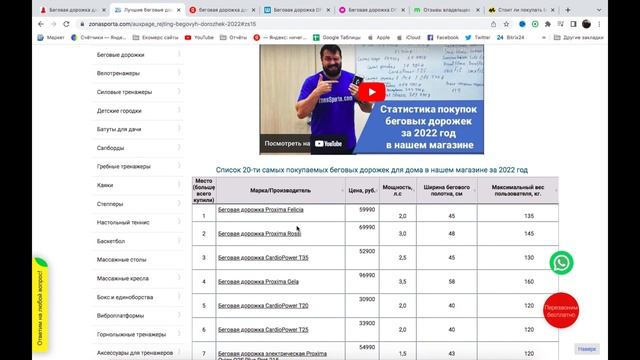Go back with the browser back arrow
640x360 pixels.
[41, 24]
